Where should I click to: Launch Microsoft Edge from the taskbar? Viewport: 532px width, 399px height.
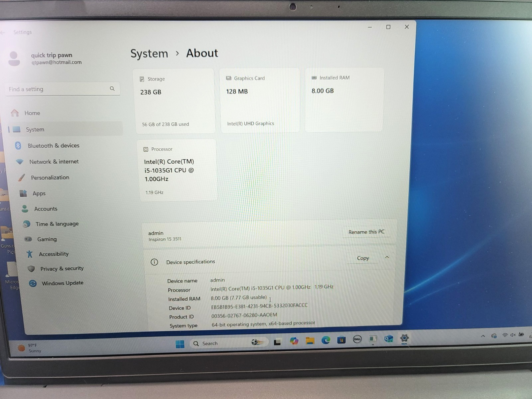(x=326, y=340)
